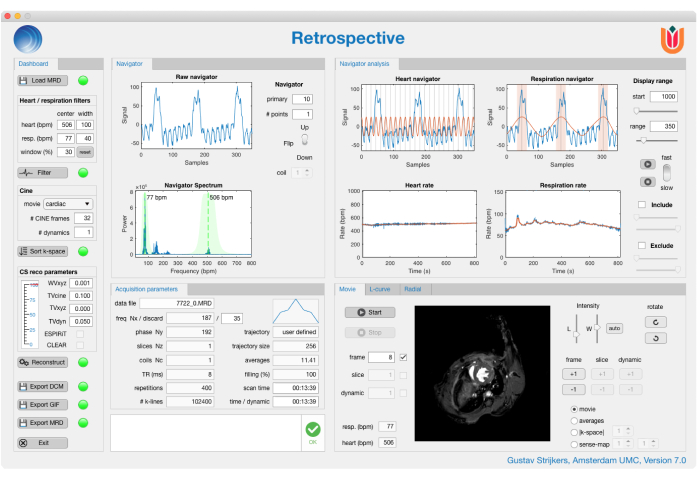Click the second sense-map number spinner
The height and width of the screenshot is (479, 697).
pyautogui.click(x=648, y=443)
